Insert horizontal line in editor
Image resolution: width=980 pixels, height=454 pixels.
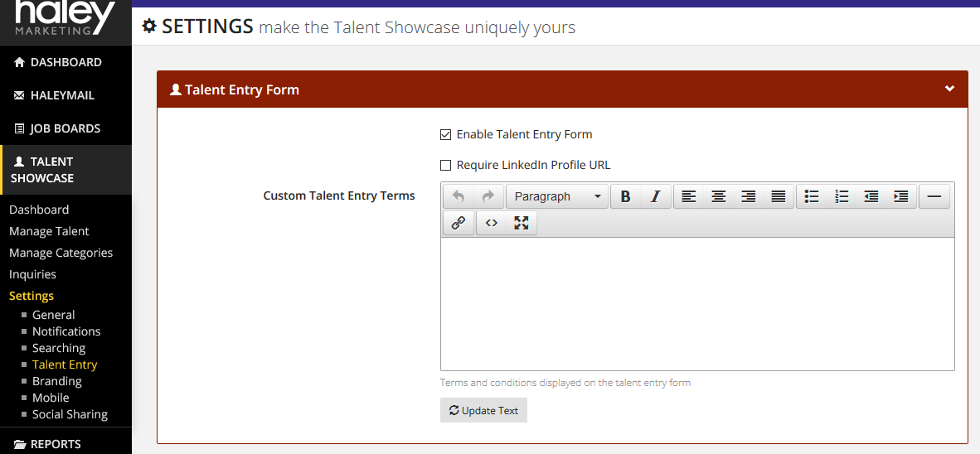tap(934, 196)
